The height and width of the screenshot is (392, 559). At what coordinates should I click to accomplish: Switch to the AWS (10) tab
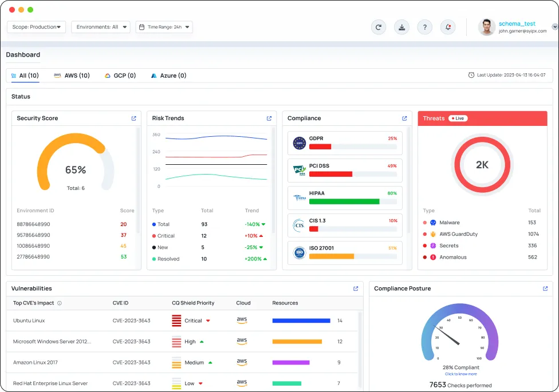(72, 76)
